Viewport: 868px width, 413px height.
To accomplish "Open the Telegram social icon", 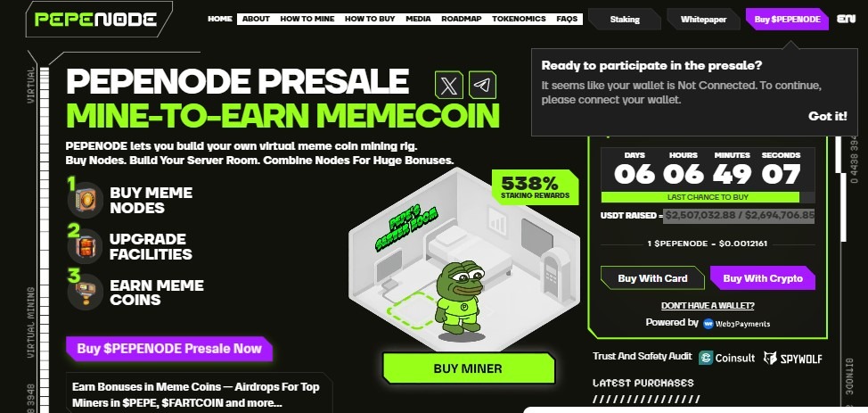I will 482,85.
